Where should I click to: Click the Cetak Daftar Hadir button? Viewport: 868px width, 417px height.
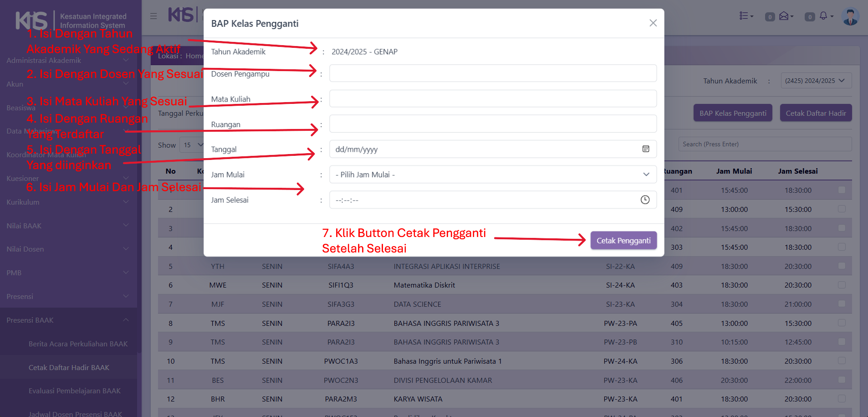click(816, 113)
